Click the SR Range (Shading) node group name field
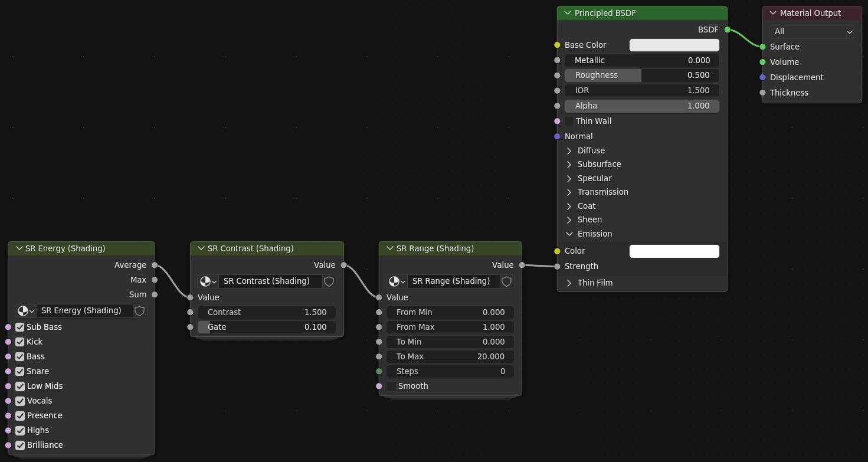Image resolution: width=868 pixels, height=462 pixels. coord(454,281)
